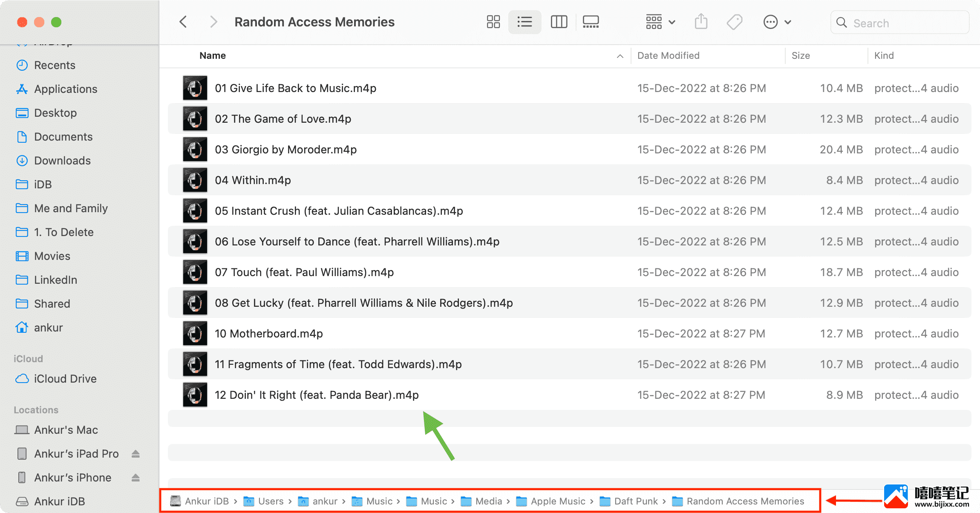The image size is (980, 513).
Task: Sort by Size column header
Action: click(801, 55)
